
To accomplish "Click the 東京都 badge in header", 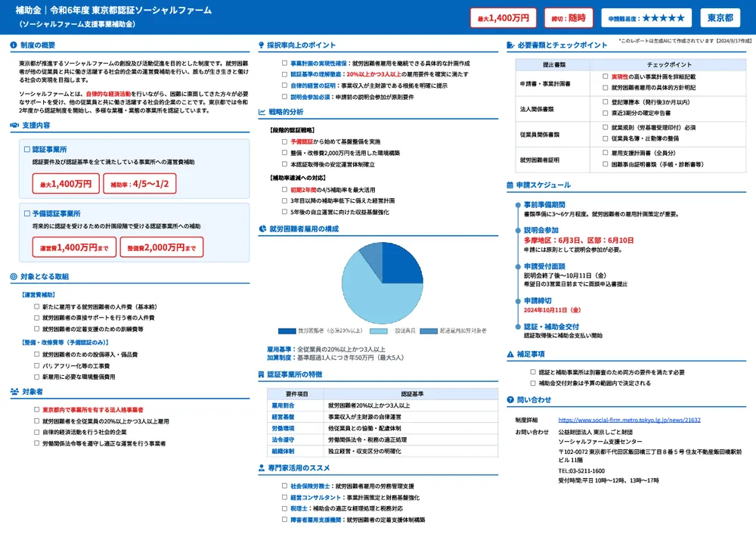I will pos(719,17).
